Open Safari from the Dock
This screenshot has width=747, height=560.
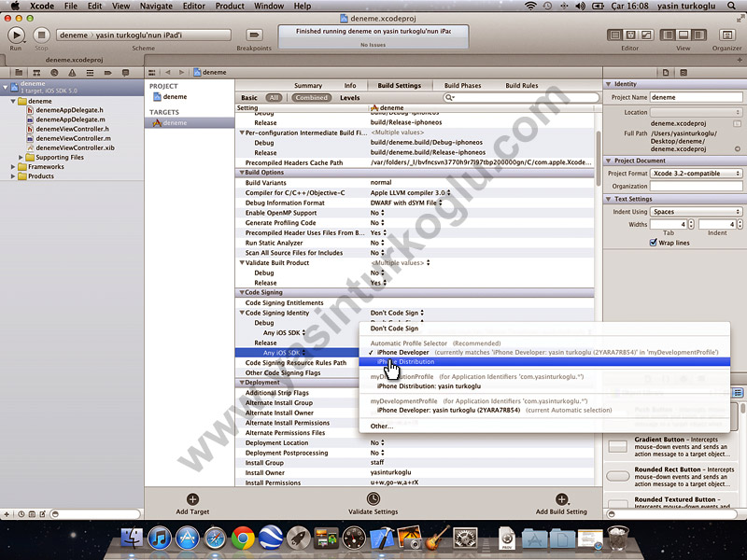(x=216, y=539)
